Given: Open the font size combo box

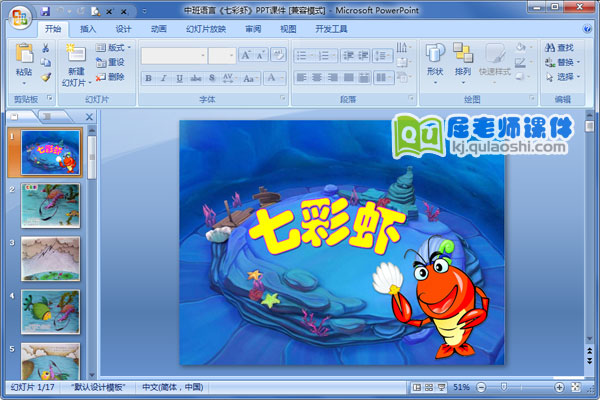Looking at the screenshot, I should (x=222, y=56).
